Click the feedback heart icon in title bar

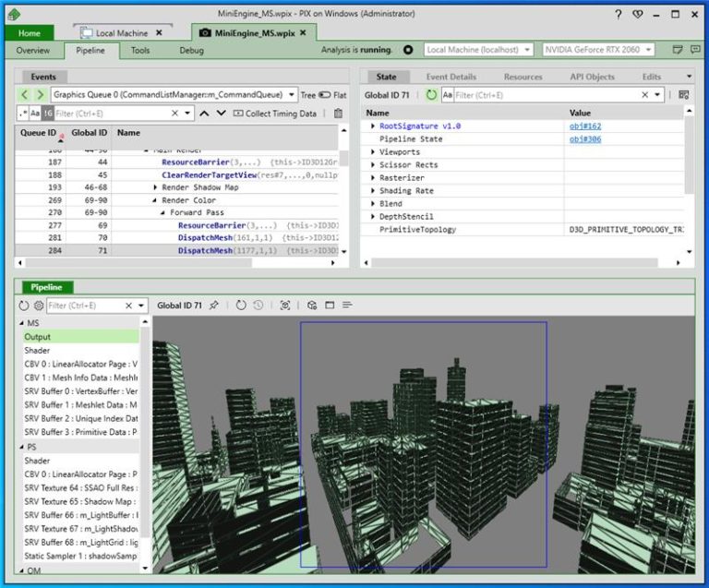pyautogui.click(x=638, y=15)
